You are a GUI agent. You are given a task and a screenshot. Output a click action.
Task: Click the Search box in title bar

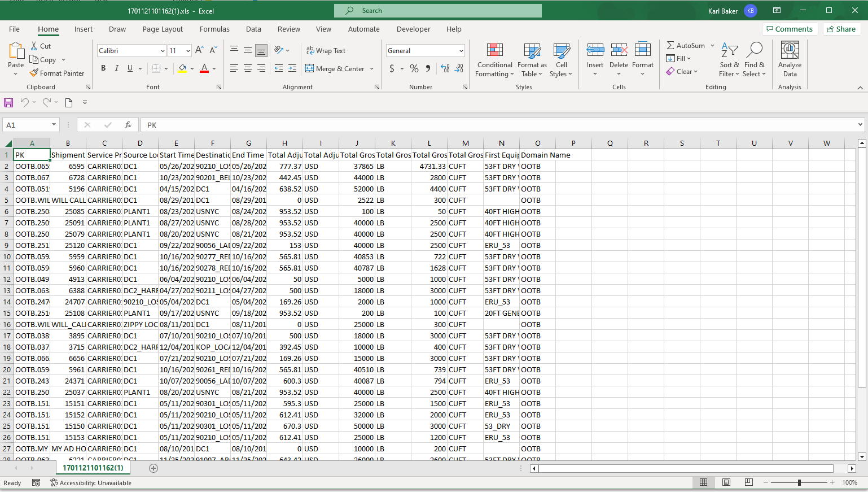(438, 11)
